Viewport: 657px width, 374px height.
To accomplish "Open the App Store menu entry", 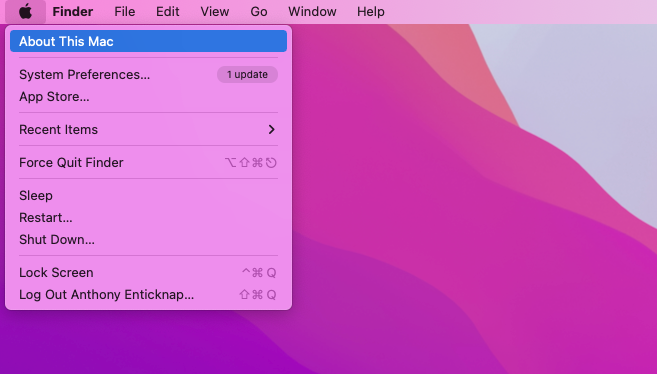I will [x=148, y=97].
